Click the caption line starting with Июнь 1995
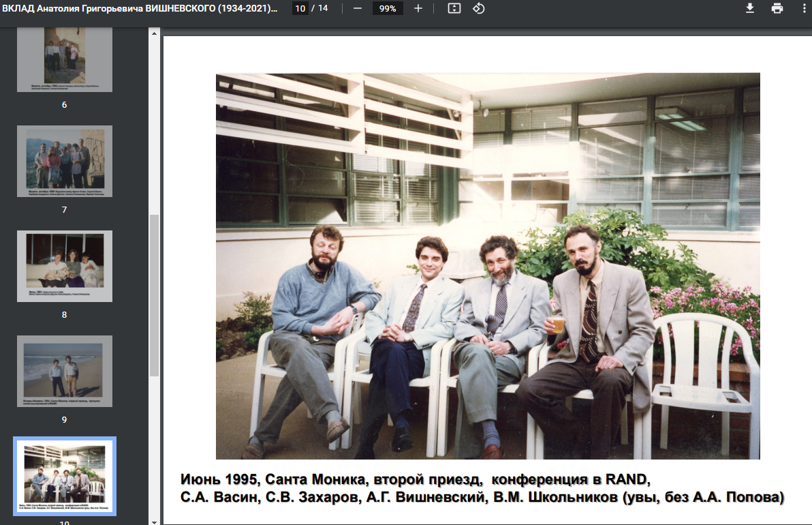The height and width of the screenshot is (525, 812). tap(416, 478)
